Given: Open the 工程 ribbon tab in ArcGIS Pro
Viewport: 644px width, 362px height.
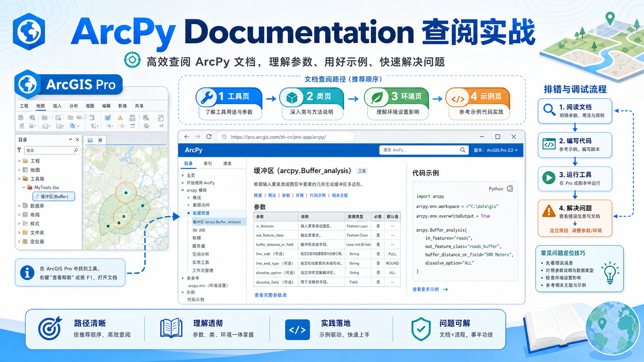Looking at the screenshot, I should (x=24, y=106).
